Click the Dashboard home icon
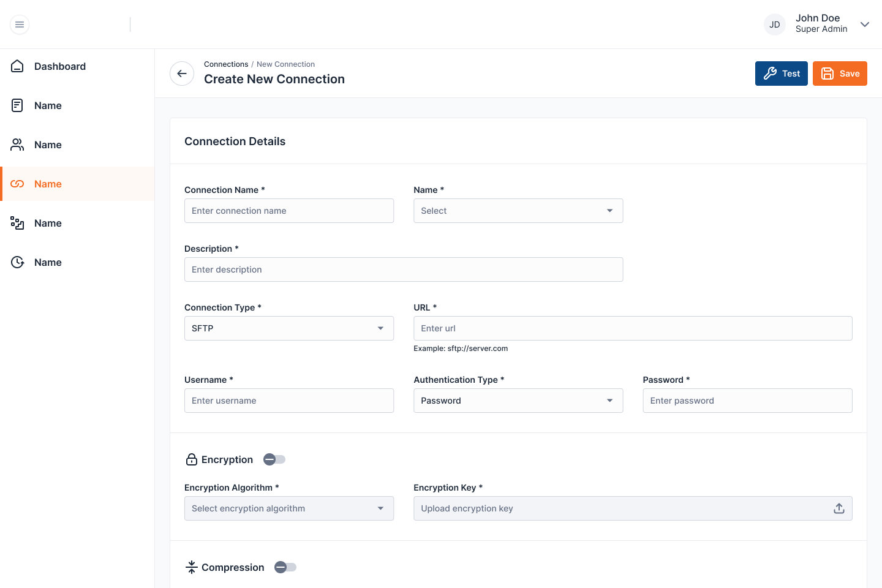Viewport: 882px width, 588px height. (x=17, y=66)
